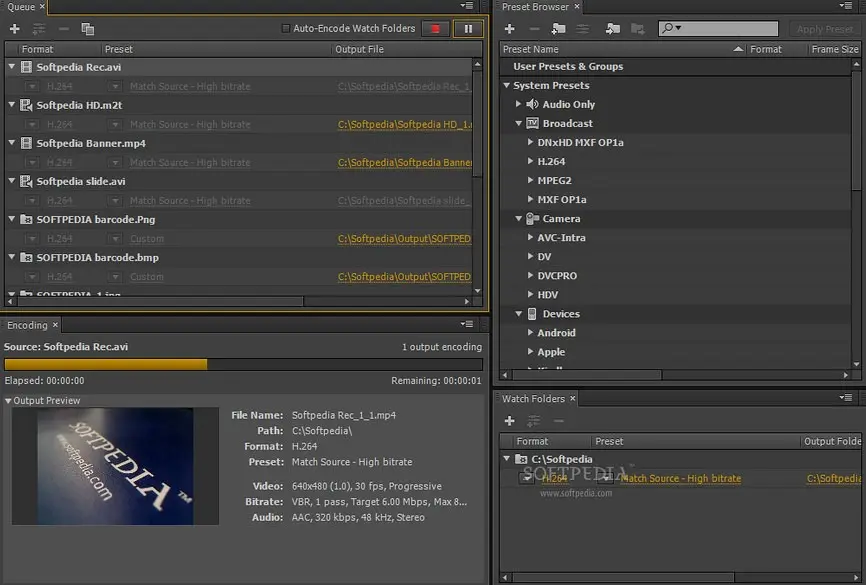Remove selected item from Queue
The width and height of the screenshot is (866, 585).
pos(64,29)
